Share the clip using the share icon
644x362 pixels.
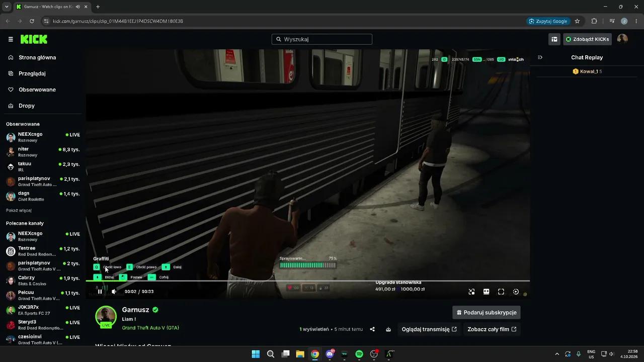(372, 329)
